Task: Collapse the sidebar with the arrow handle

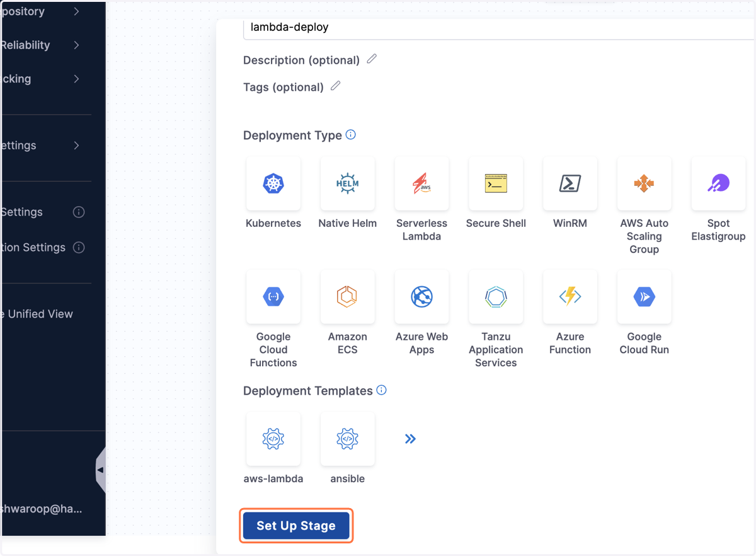Action: coord(100,470)
